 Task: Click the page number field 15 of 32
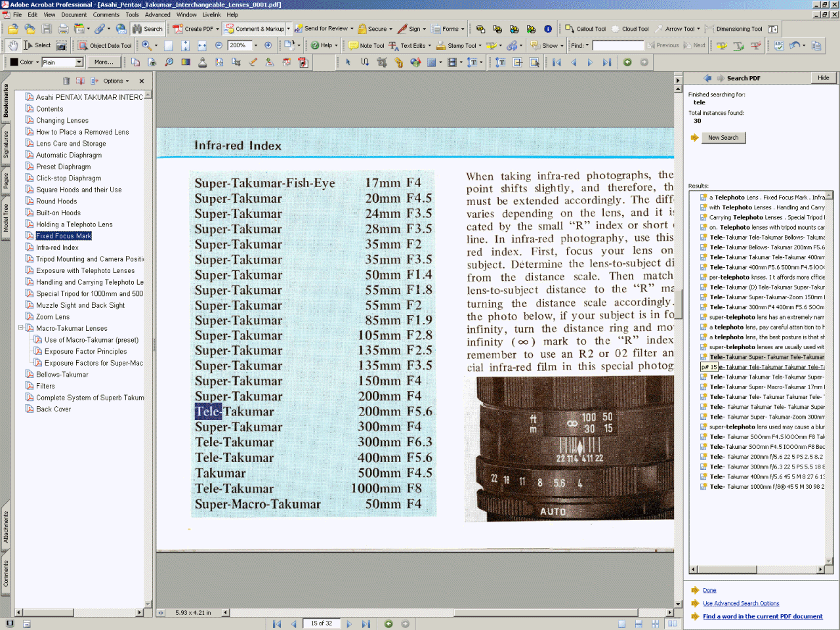pos(322,623)
